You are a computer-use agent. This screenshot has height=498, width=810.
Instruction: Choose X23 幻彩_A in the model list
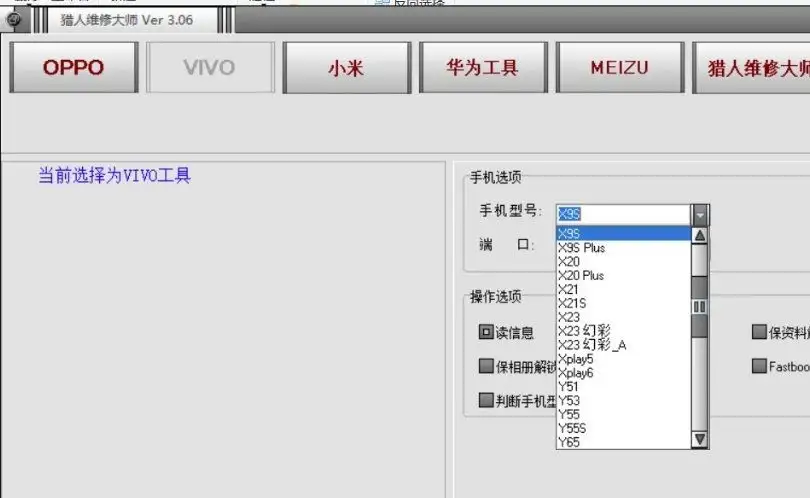coord(623,345)
